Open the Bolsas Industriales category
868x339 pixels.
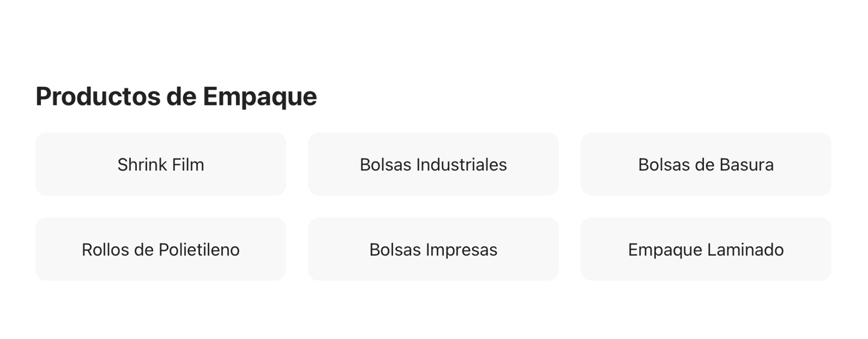click(x=433, y=164)
